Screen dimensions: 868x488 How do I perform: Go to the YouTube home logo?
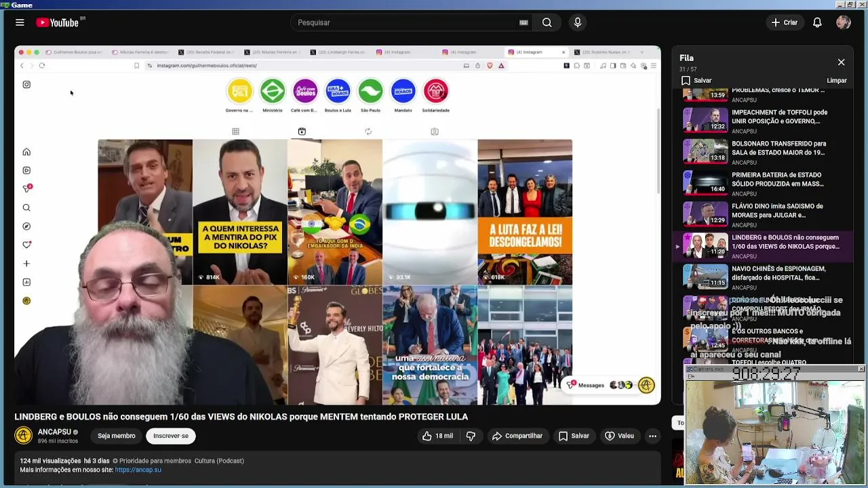[x=58, y=22]
